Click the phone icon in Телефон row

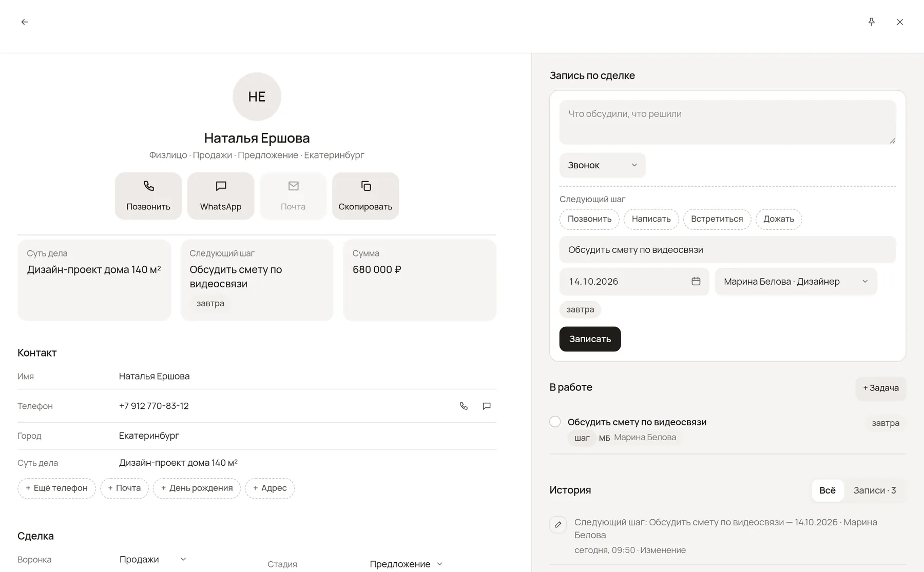click(x=464, y=406)
